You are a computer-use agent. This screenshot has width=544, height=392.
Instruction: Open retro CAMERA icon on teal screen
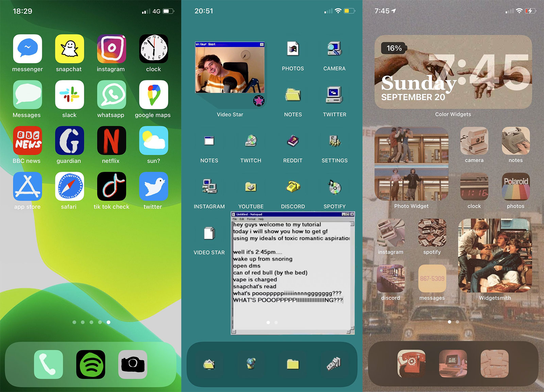point(335,49)
